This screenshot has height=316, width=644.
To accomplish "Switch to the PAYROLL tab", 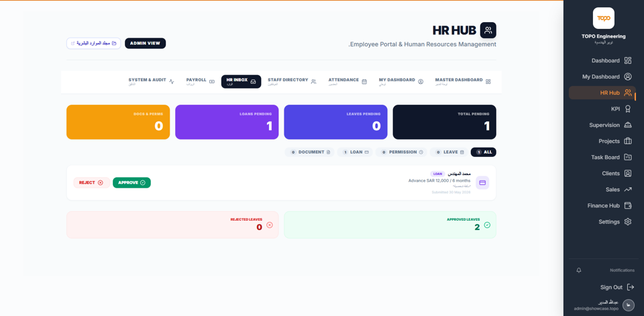I will pos(200,81).
